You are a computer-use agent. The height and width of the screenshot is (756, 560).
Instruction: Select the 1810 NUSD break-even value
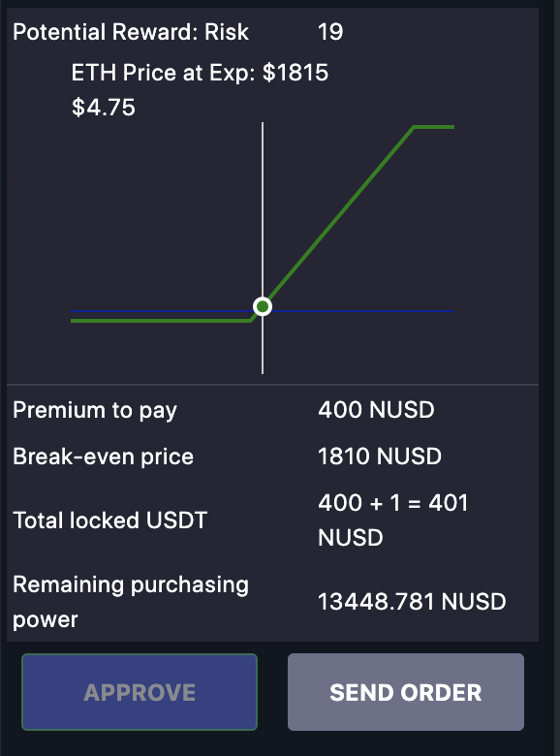[380, 457]
